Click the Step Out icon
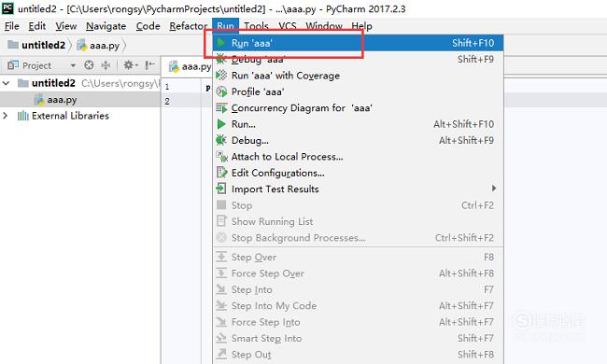Screen dimensions: 607x364 221,354
